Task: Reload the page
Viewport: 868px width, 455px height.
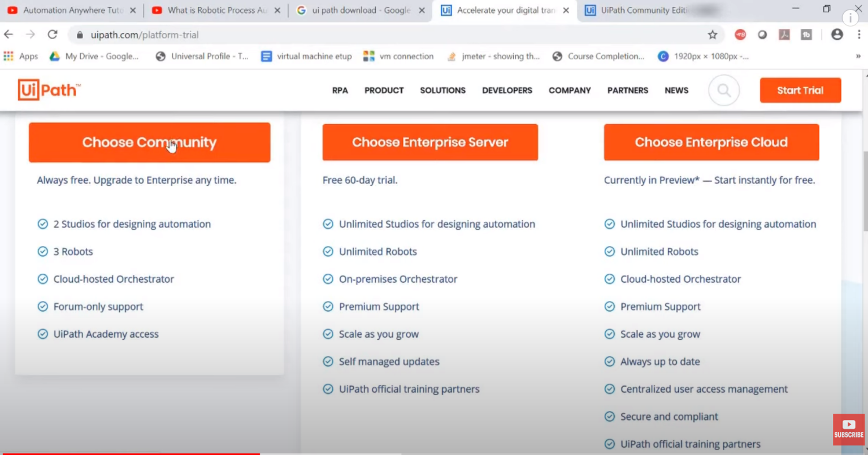Action: click(53, 34)
